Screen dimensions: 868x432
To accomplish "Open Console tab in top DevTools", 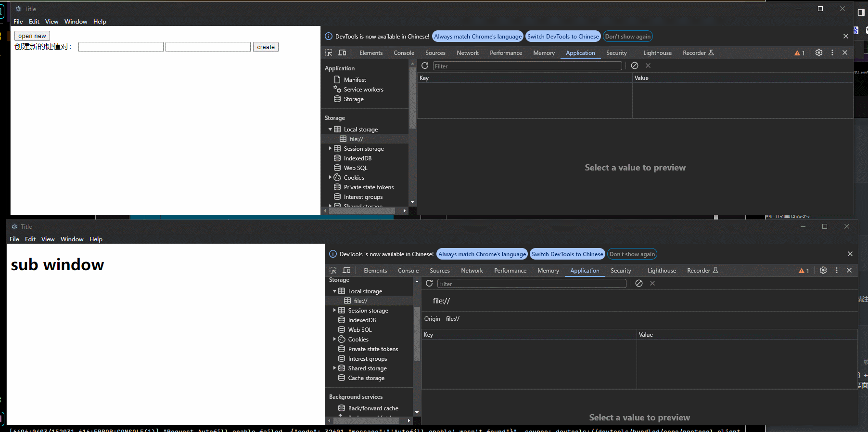I will pos(404,53).
